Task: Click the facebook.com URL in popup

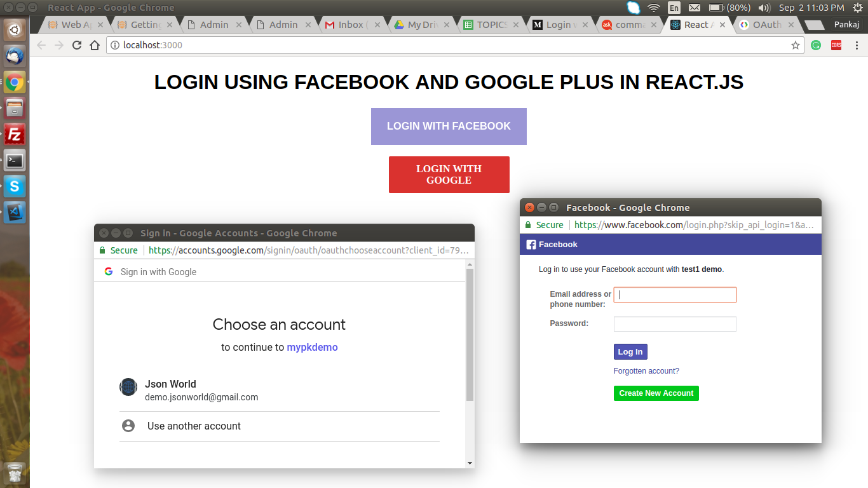Action: point(694,225)
